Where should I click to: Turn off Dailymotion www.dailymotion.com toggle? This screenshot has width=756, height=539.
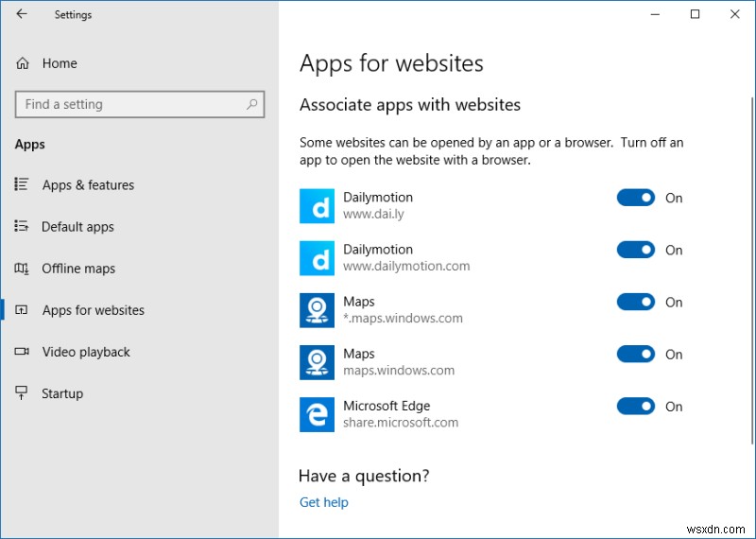pyautogui.click(x=635, y=250)
